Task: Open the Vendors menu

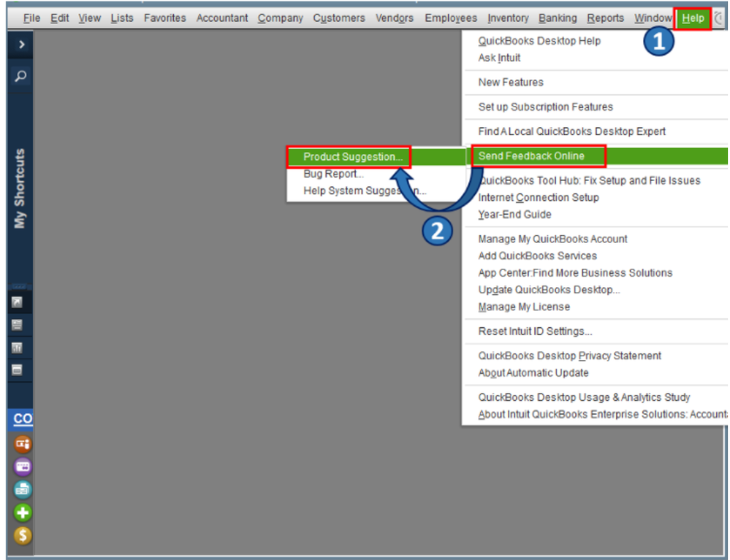Action: coord(395,18)
